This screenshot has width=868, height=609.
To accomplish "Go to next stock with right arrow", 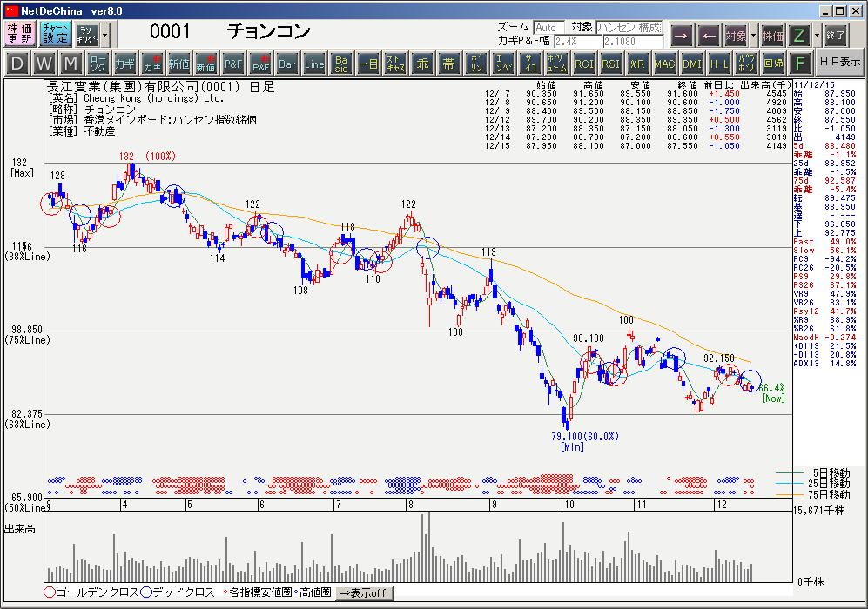I will coord(682,35).
